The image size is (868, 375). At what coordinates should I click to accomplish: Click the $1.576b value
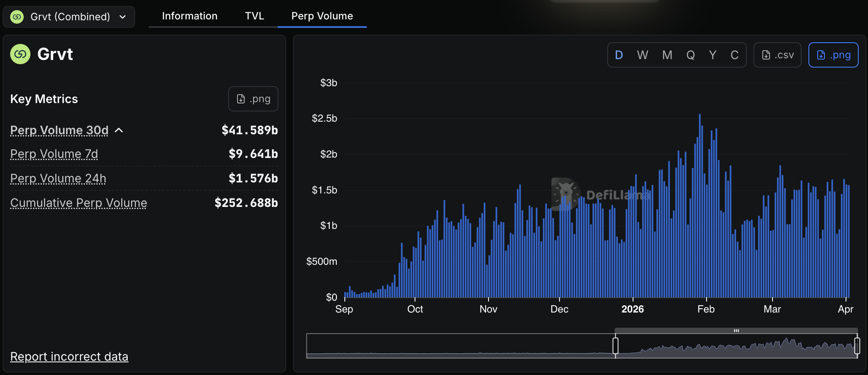click(x=253, y=178)
